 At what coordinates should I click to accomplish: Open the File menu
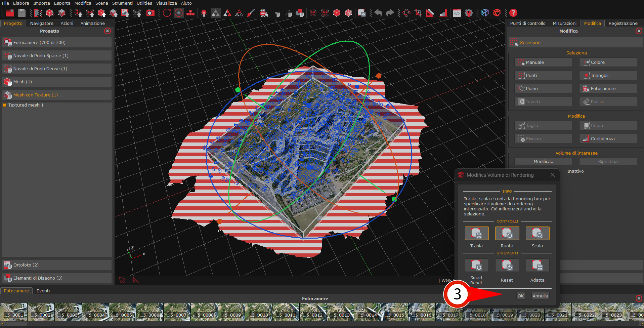coord(5,3)
